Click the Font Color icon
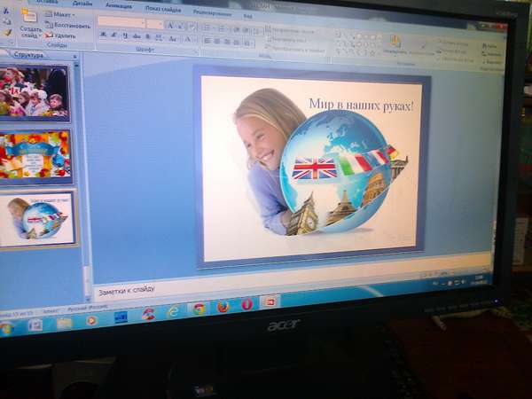The width and height of the screenshot is (532, 399). tap(188, 39)
